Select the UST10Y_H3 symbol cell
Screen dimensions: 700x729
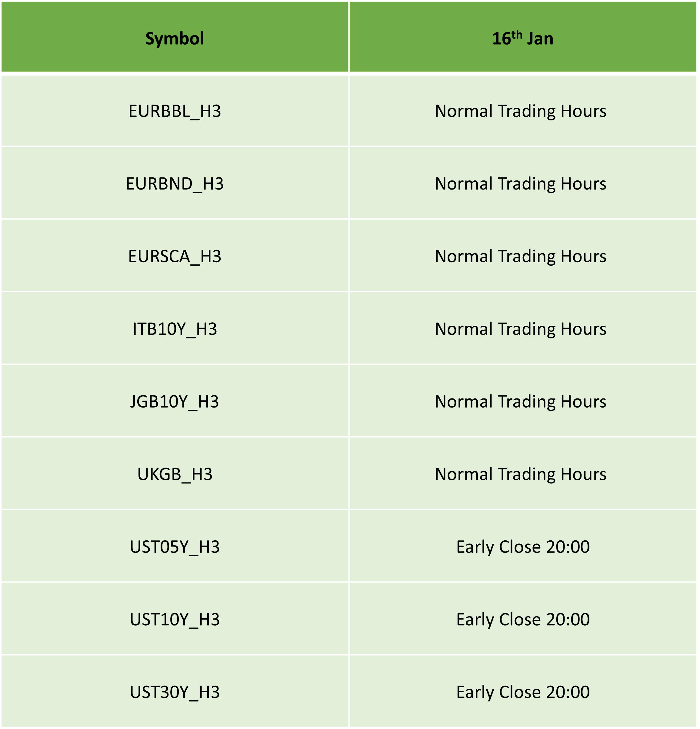[175, 619]
